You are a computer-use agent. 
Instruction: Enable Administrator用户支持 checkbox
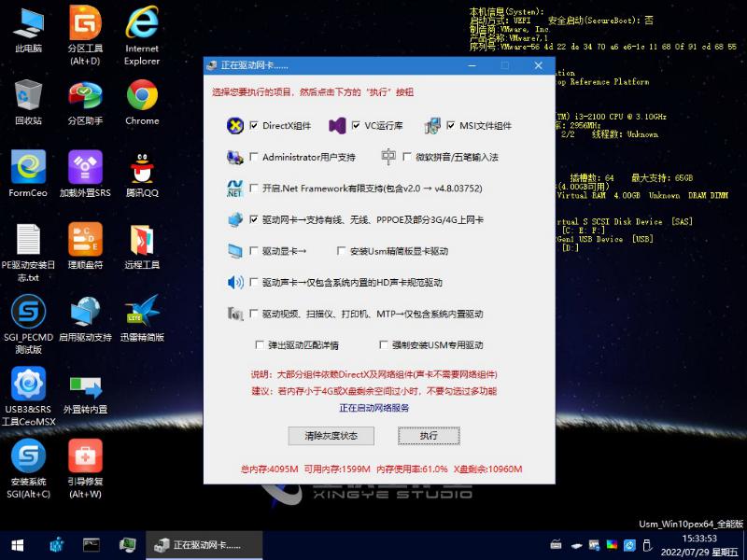click(x=253, y=157)
